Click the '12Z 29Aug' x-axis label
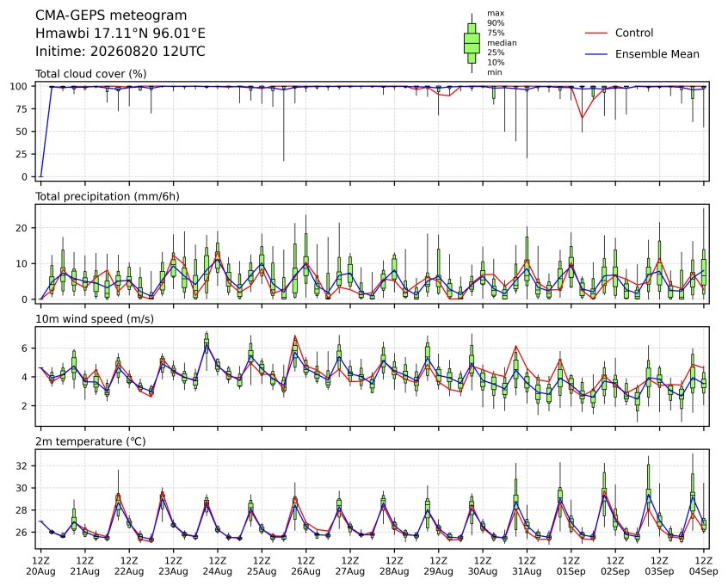The width and height of the screenshot is (728, 586). point(438,566)
